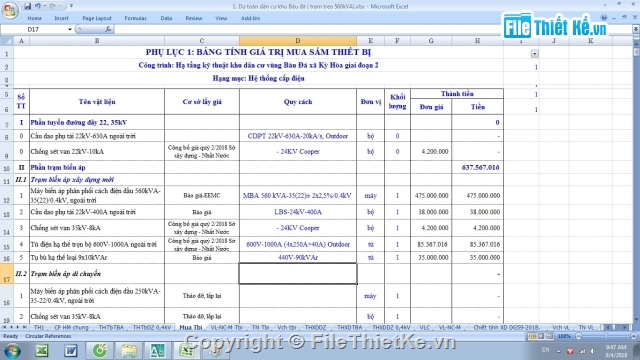Open Word from the taskbar
Viewport: 640px width, 360px height.
coord(71,351)
